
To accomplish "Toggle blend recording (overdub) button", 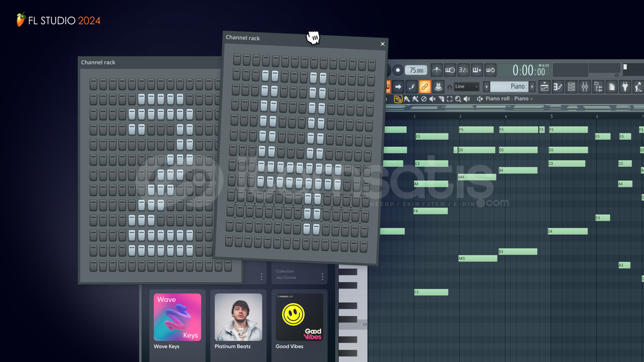I will pyautogui.click(x=477, y=70).
